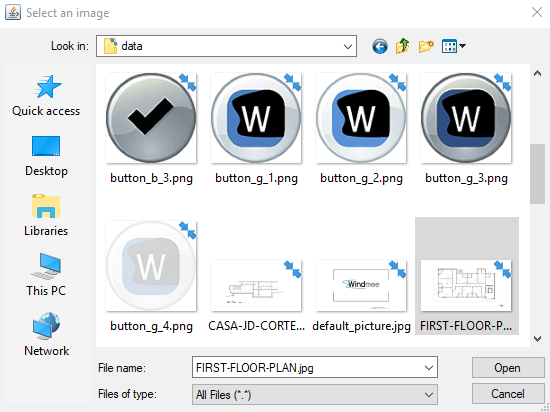
Task: Open Network location
Action: tap(46, 335)
